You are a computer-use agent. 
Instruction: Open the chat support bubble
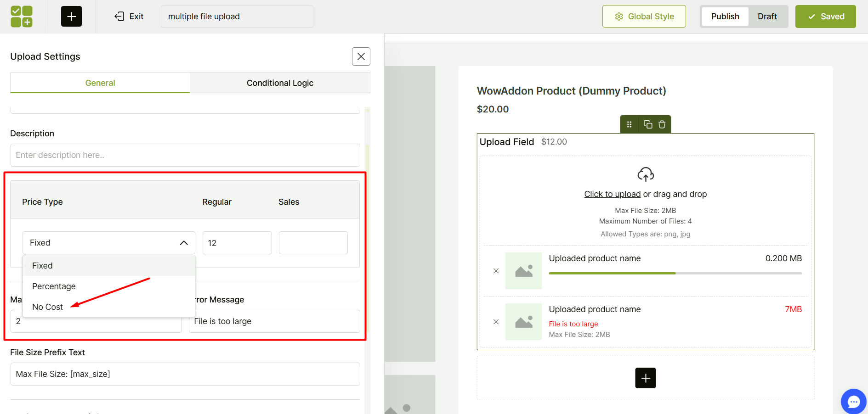853,402
